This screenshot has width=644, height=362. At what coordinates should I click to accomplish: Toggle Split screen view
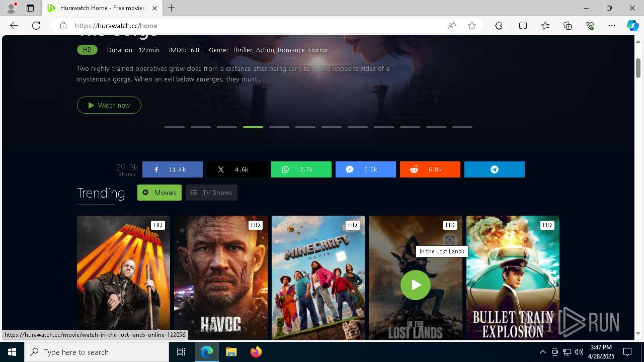coord(523,26)
